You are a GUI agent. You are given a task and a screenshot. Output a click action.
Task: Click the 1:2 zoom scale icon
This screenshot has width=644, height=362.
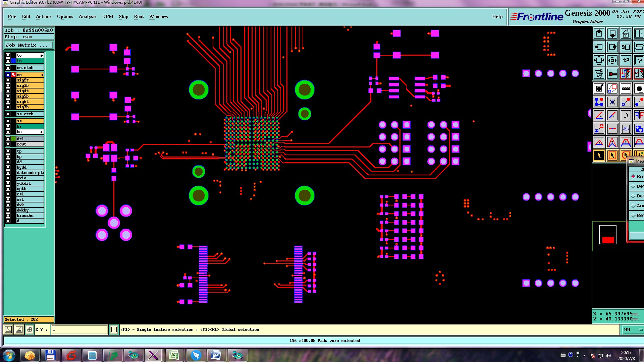tap(626, 61)
